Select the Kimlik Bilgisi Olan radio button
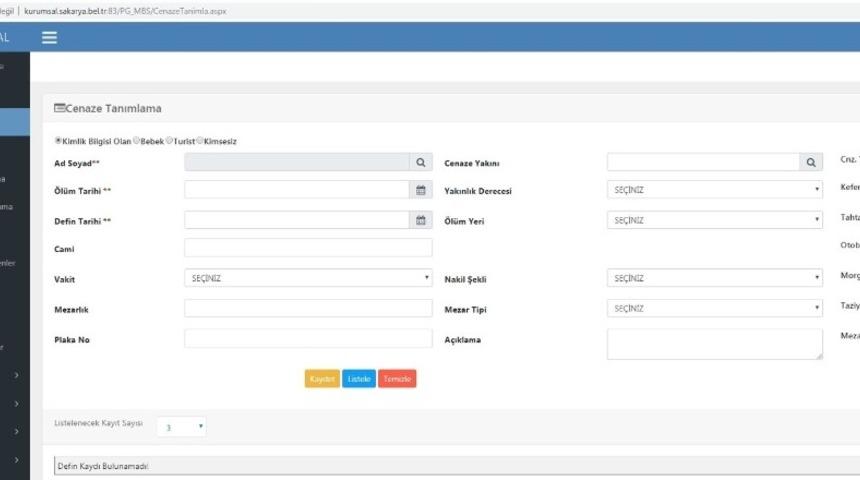This screenshot has width=860, height=480. (x=58, y=141)
